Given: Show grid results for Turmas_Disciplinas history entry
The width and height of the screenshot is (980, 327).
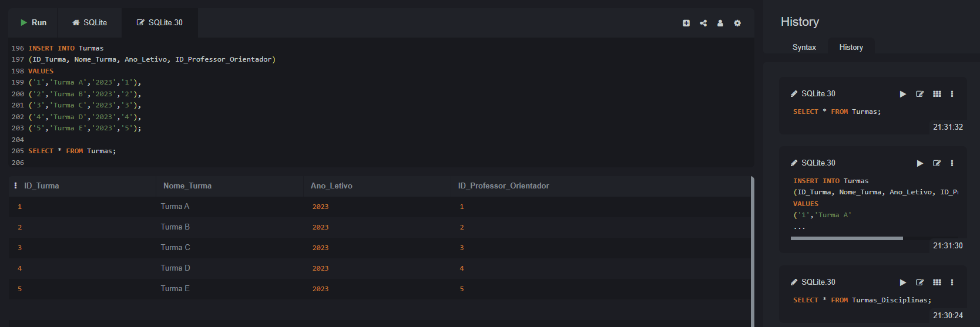Looking at the screenshot, I should click(x=937, y=282).
